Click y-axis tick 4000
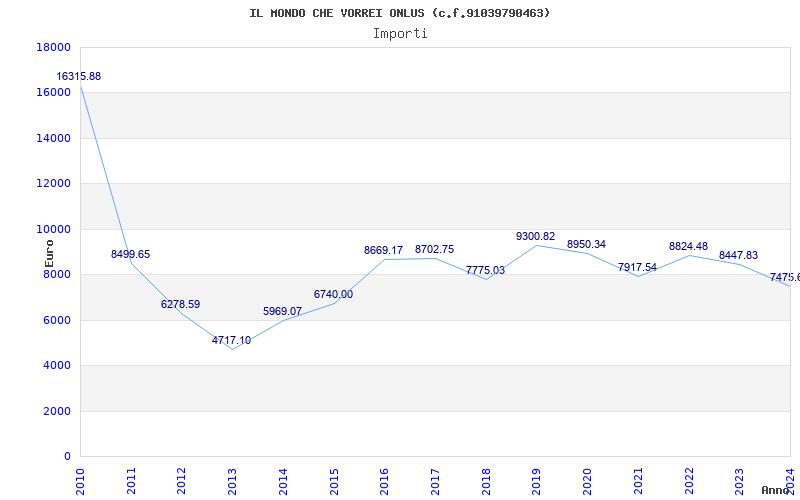 (x=57, y=366)
